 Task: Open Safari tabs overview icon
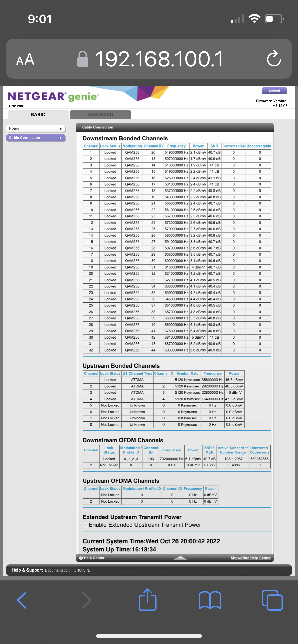click(x=272, y=600)
